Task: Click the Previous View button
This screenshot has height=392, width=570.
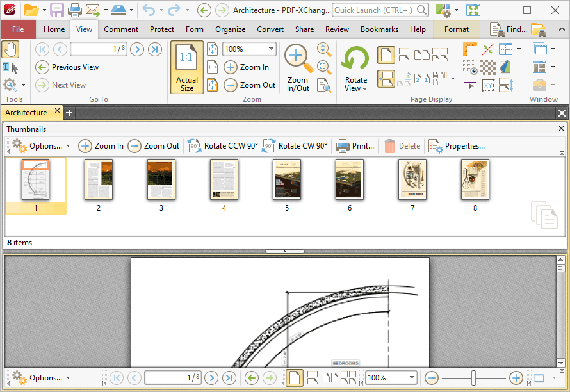Action: pos(67,67)
